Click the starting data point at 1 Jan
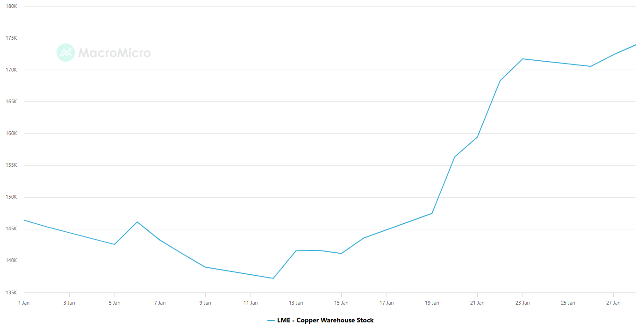 [24, 220]
